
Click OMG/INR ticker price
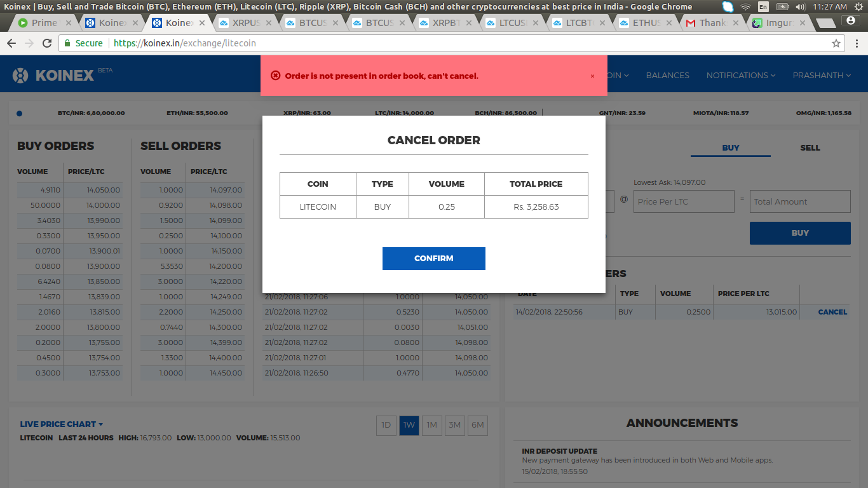pyautogui.click(x=824, y=113)
